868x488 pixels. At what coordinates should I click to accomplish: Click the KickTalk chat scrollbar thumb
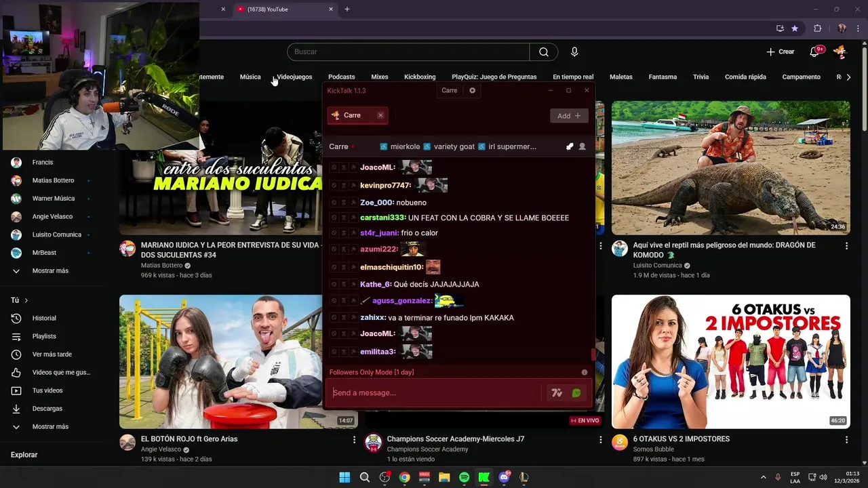point(594,354)
